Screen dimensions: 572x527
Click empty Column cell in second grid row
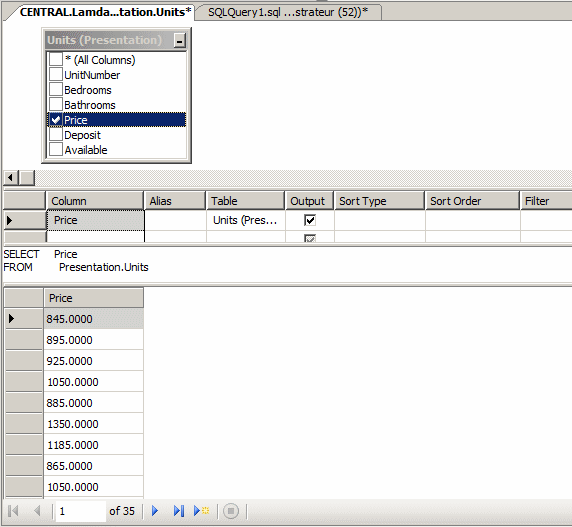click(x=95, y=237)
